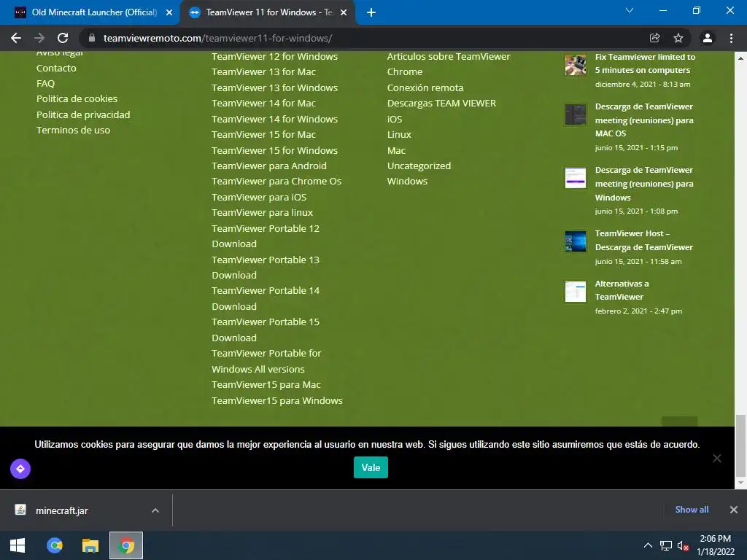Screen dimensions: 747x560
Task: Open Fix Teamviewer limited to 5 minutes post
Action: pyautogui.click(x=645, y=63)
